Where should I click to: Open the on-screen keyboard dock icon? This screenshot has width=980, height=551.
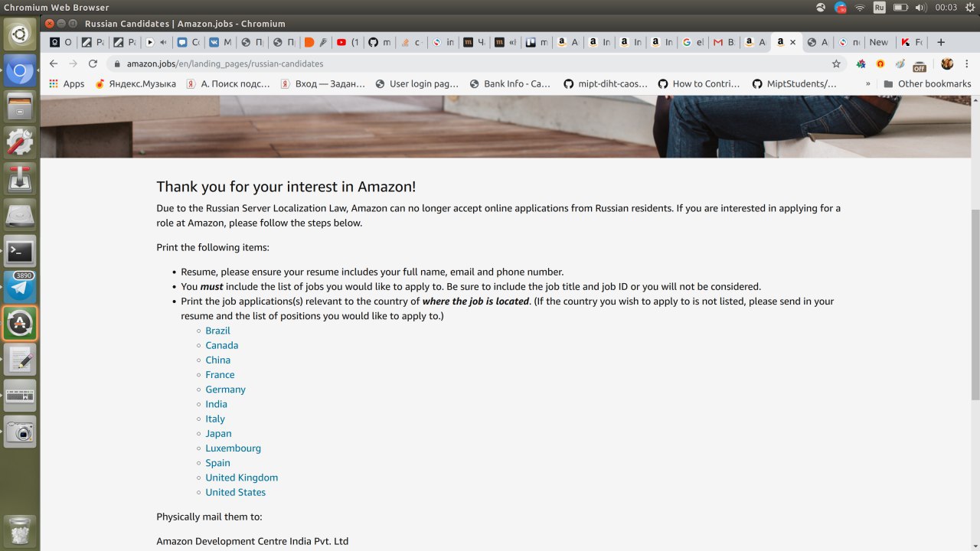(20, 396)
